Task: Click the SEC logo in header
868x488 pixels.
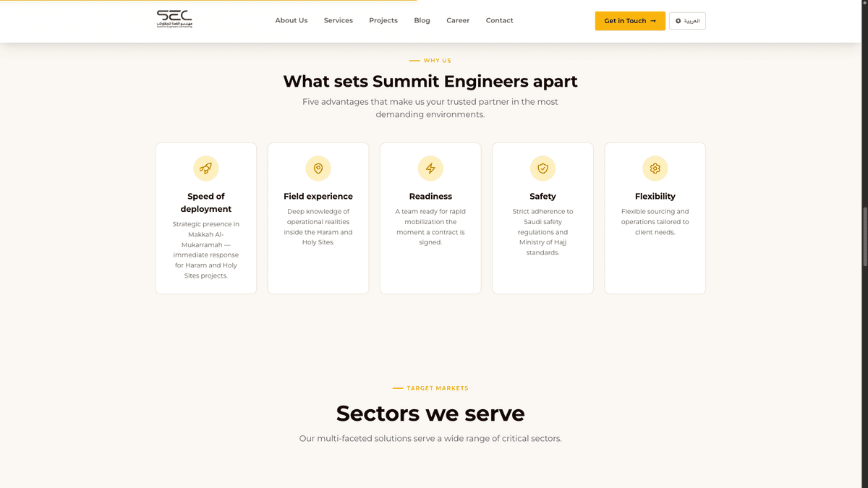Action: tap(174, 20)
